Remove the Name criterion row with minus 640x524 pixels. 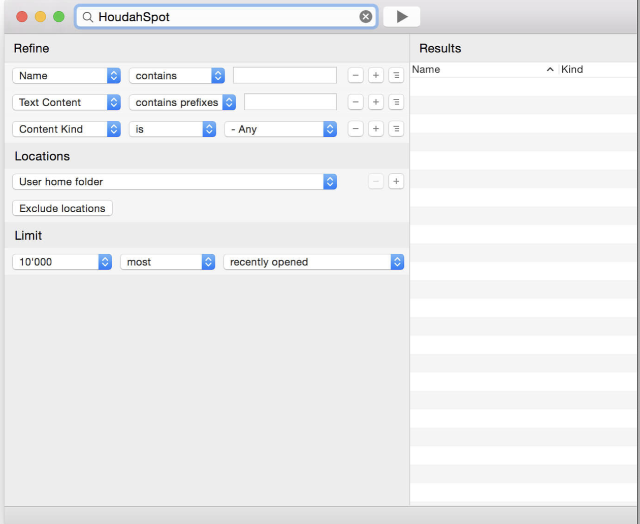(356, 75)
